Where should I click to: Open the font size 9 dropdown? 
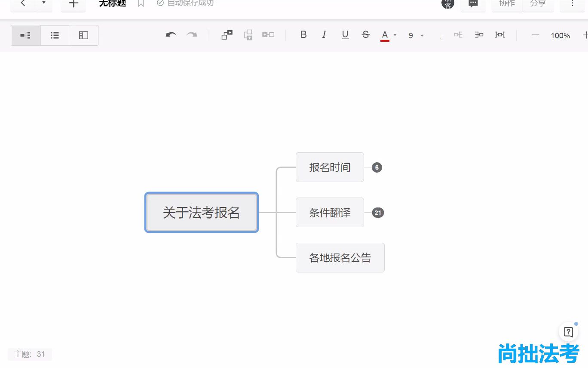click(x=416, y=35)
